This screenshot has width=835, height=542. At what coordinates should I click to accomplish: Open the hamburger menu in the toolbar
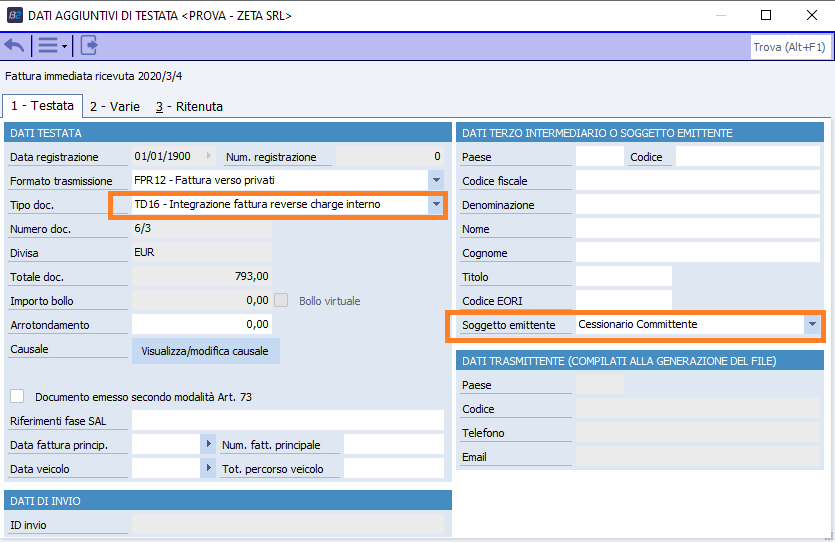[x=48, y=46]
